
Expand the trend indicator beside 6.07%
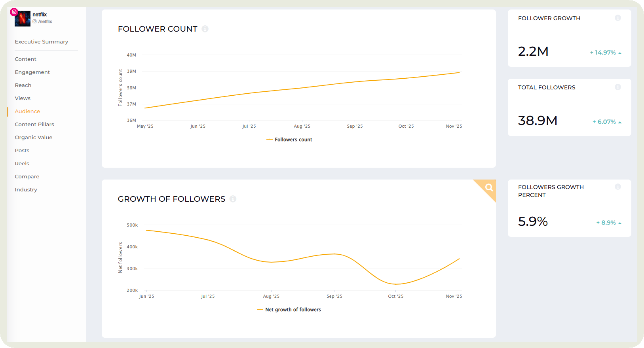click(x=620, y=121)
